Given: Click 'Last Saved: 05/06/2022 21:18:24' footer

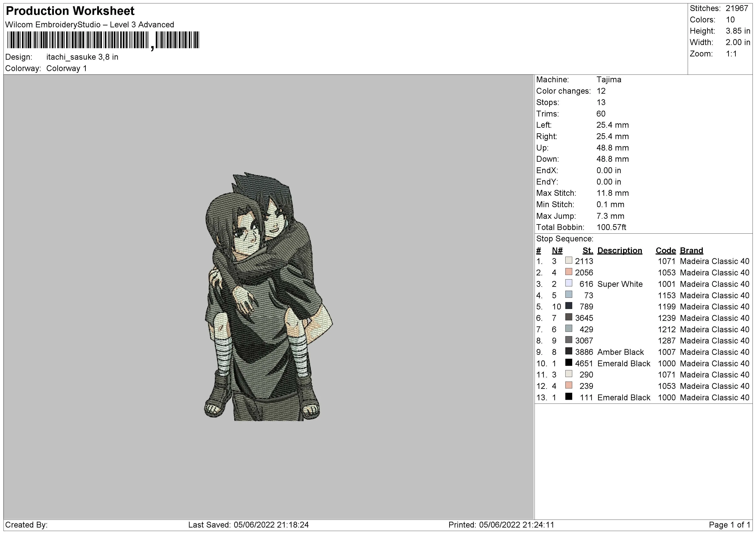Looking at the screenshot, I should (x=248, y=525).
